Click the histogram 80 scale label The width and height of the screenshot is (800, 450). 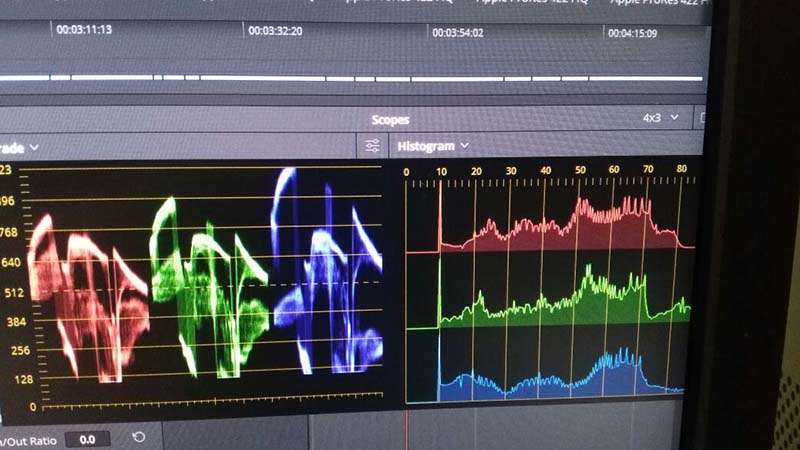(x=682, y=169)
